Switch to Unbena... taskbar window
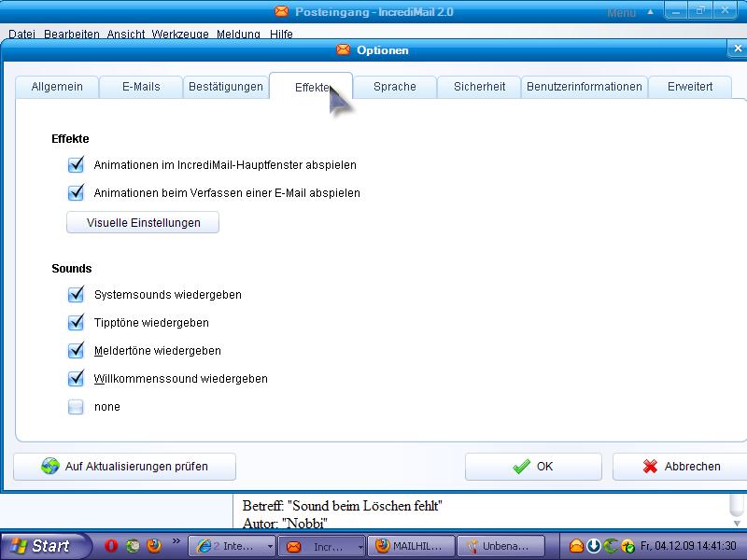The image size is (747, 560). pyautogui.click(x=500, y=546)
